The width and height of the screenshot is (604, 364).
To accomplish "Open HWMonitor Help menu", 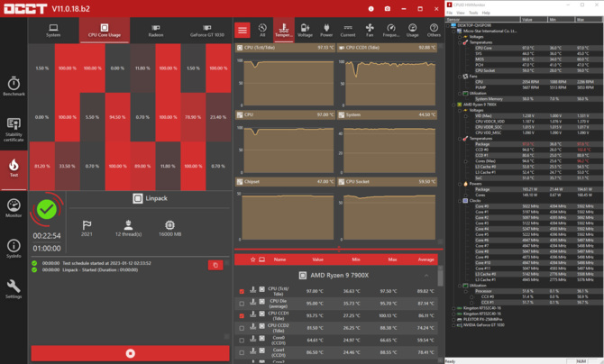I will [486, 13].
